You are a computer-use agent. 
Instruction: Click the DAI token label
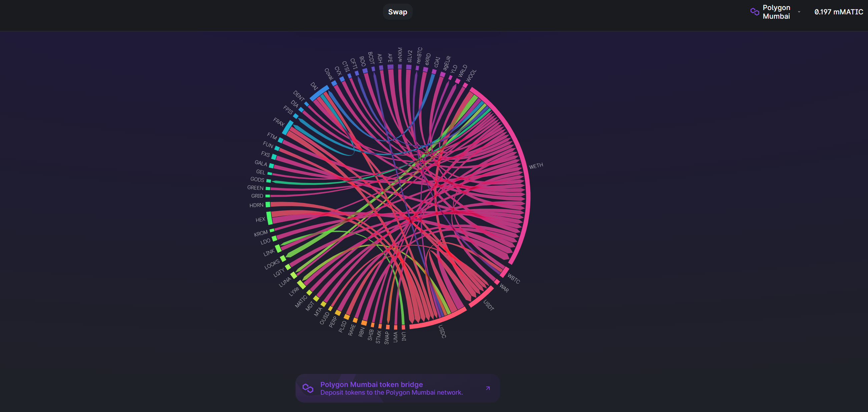tap(314, 86)
